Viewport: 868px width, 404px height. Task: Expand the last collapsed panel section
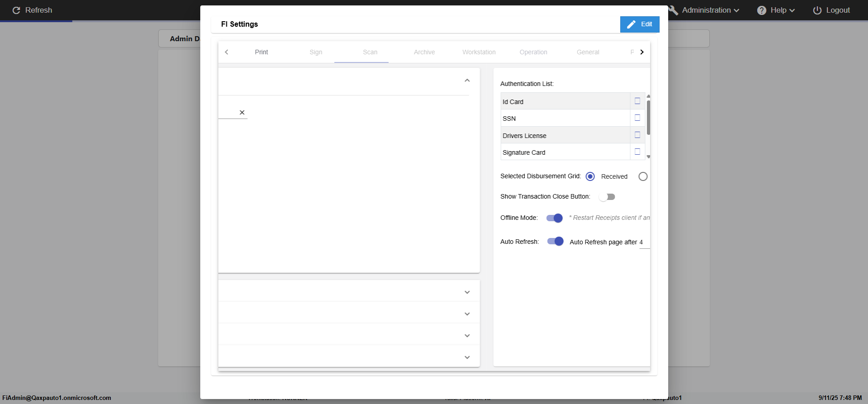click(x=467, y=357)
